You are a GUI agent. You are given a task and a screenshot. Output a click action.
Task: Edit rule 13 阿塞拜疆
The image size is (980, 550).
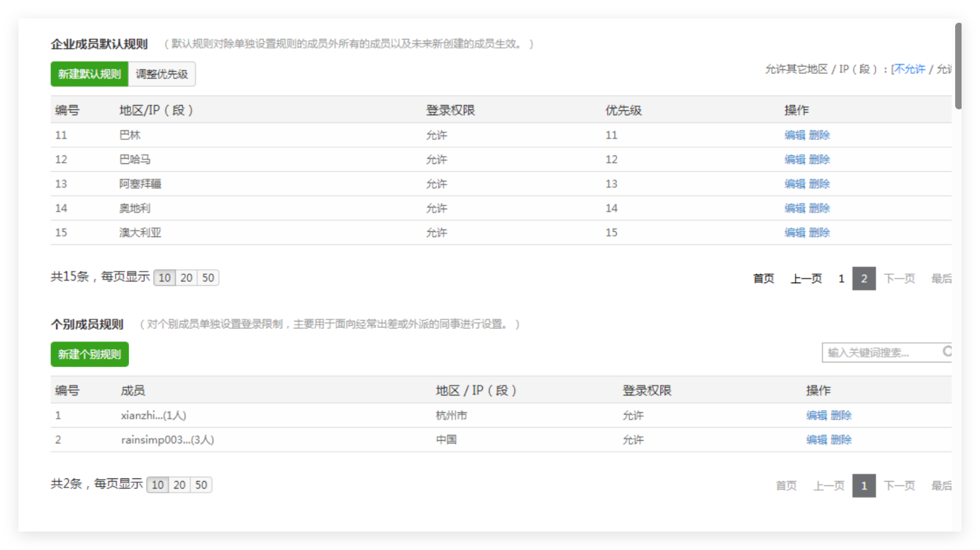(x=795, y=184)
